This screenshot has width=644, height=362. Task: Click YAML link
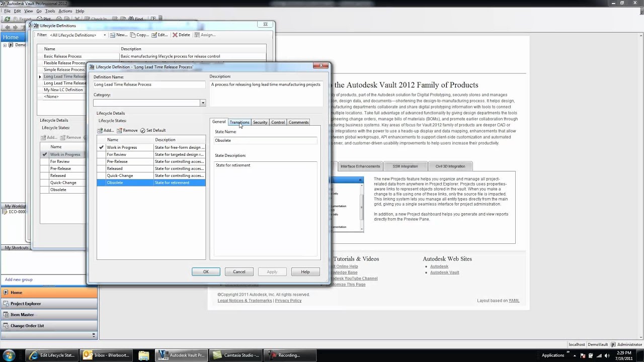click(514, 300)
